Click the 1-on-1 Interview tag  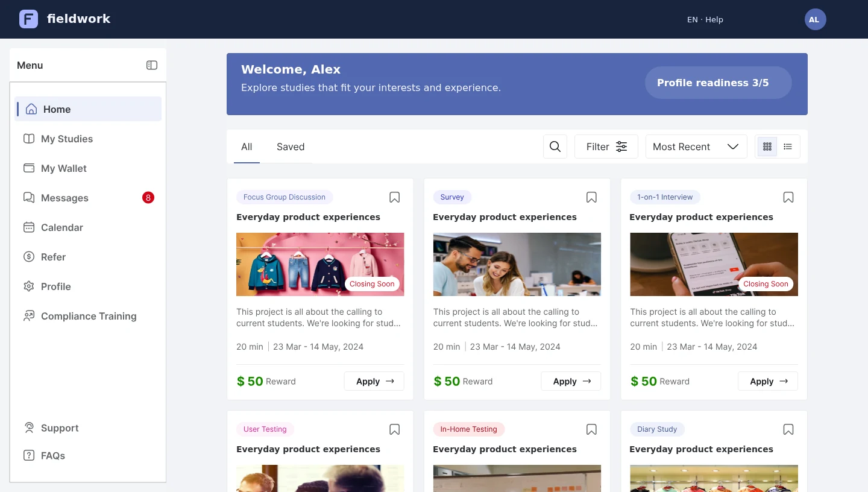pyautogui.click(x=665, y=197)
